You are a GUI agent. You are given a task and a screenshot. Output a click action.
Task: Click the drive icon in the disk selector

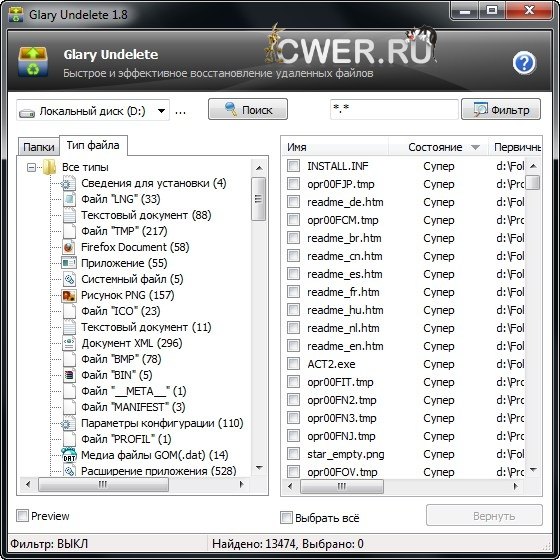(27, 113)
